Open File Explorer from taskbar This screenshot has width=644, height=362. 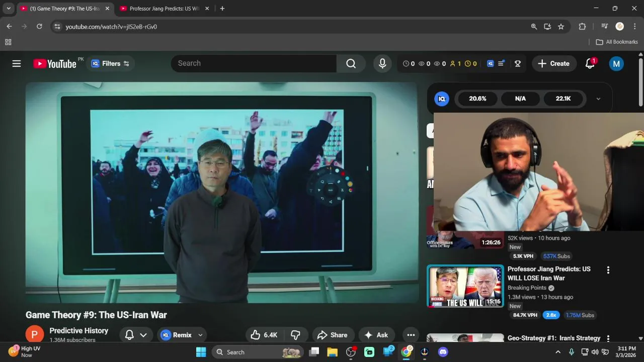(x=332, y=352)
